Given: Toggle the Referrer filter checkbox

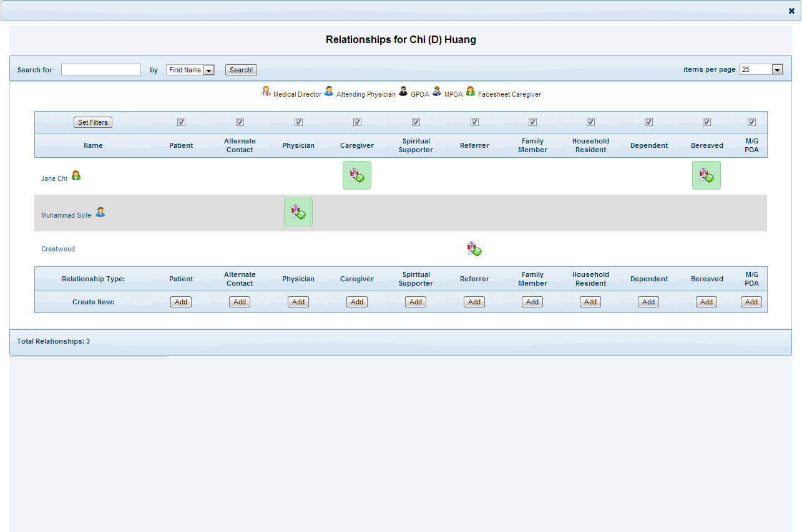Looking at the screenshot, I should tap(474, 122).
